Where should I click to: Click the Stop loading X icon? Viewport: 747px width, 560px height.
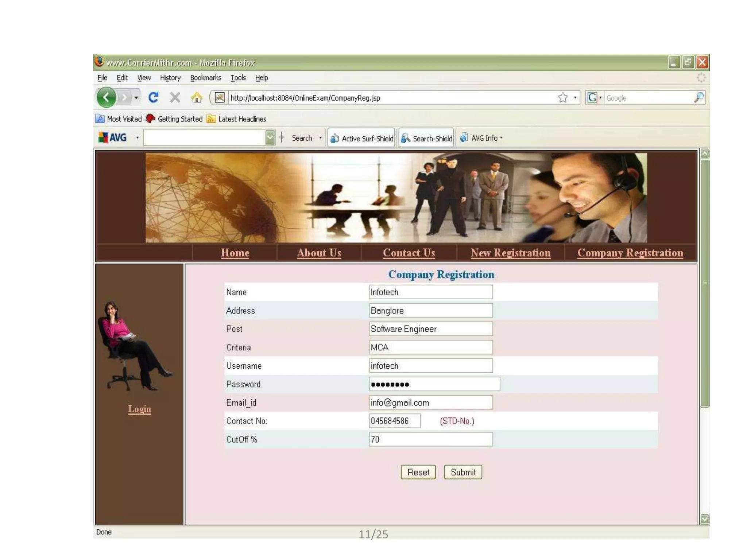(x=175, y=97)
